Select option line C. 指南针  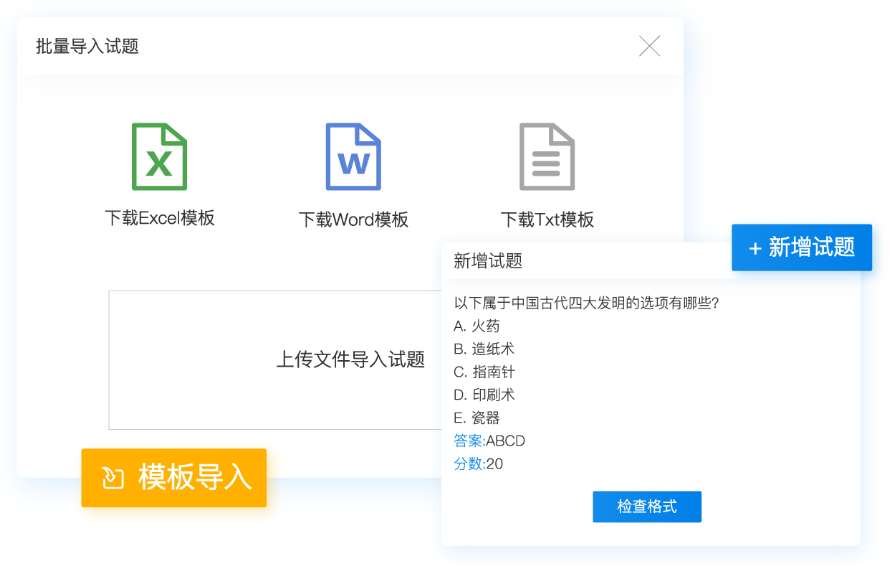484,372
